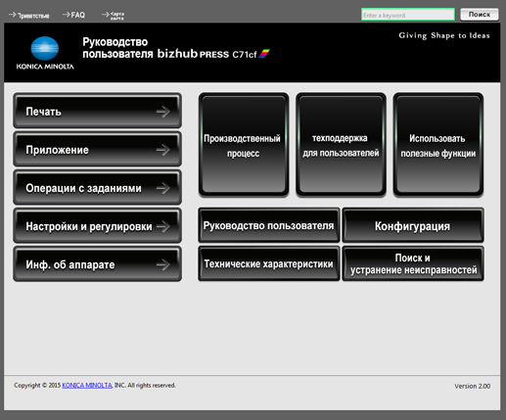506x420 pixels.
Task: Open Производственный процесс tile
Action: tap(244, 145)
